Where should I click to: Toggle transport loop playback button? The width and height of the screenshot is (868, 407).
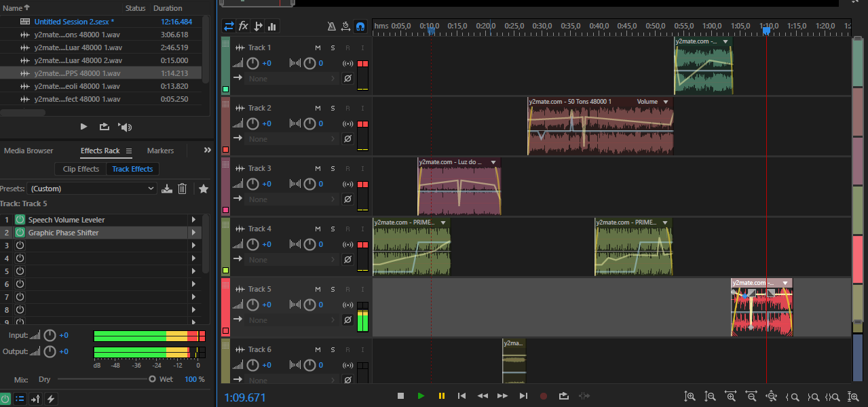564,395
